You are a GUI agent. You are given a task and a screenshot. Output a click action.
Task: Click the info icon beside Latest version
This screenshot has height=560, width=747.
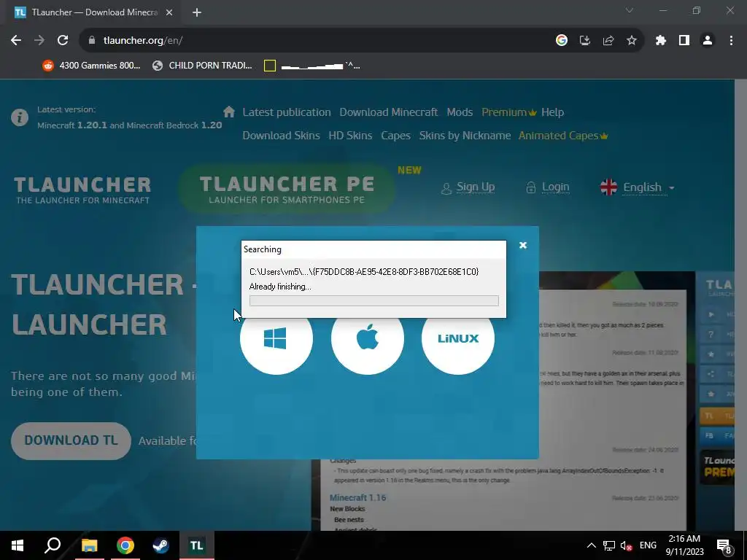click(20, 117)
